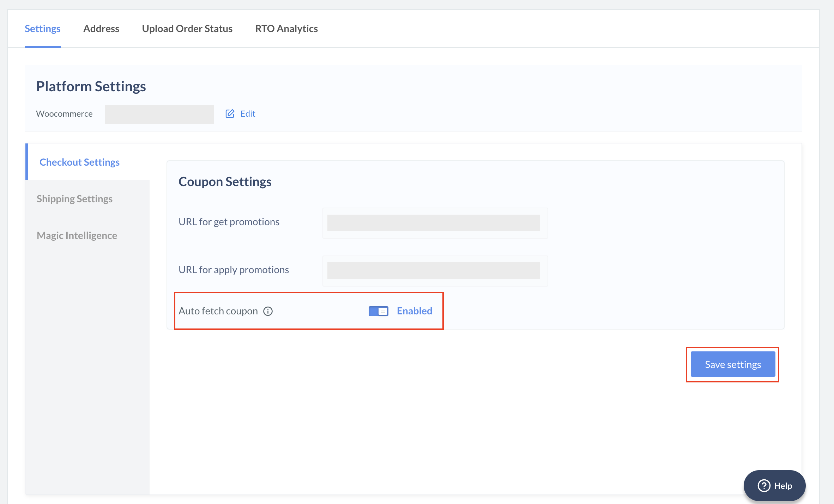Click the URL for apply promotions label
Viewport: 834px width, 504px height.
(x=234, y=270)
